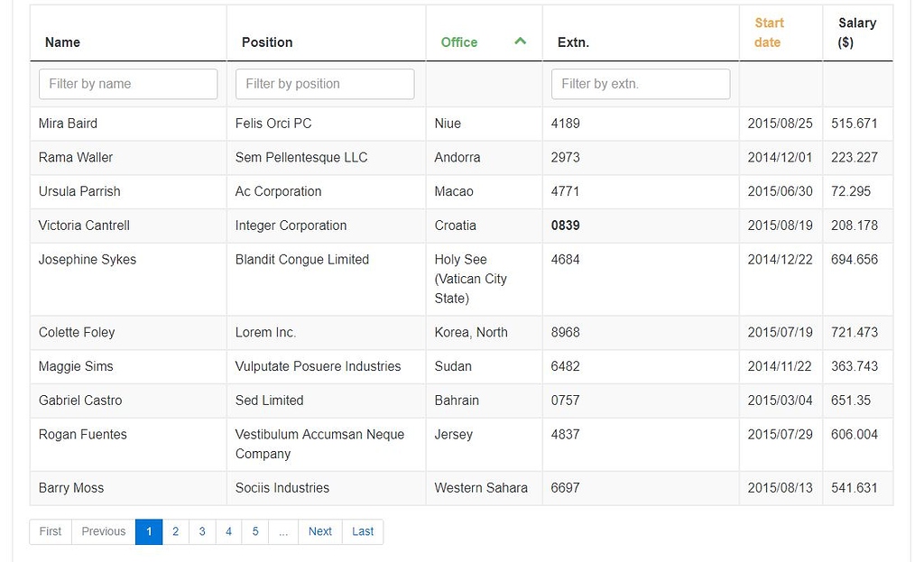Click salary value 515.671

[855, 124]
